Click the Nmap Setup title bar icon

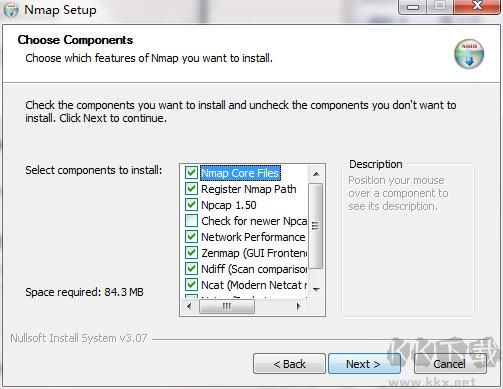10,9
